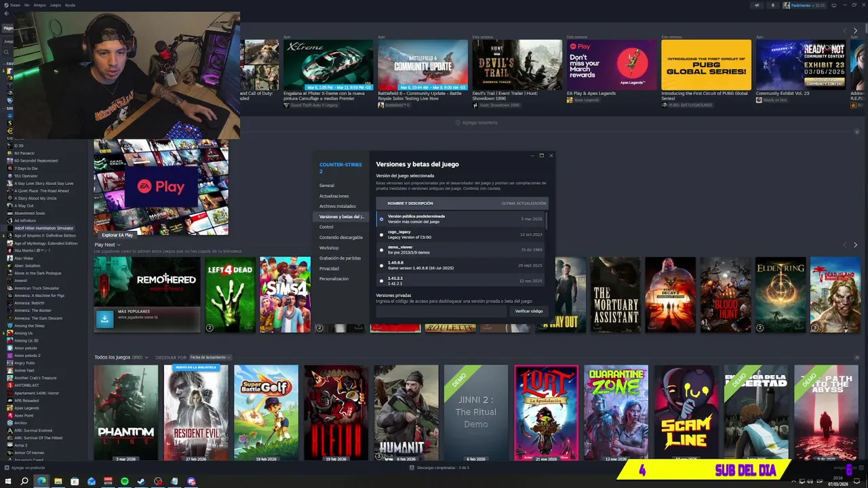
Task: Switch to Control properties tab
Action: (326, 227)
